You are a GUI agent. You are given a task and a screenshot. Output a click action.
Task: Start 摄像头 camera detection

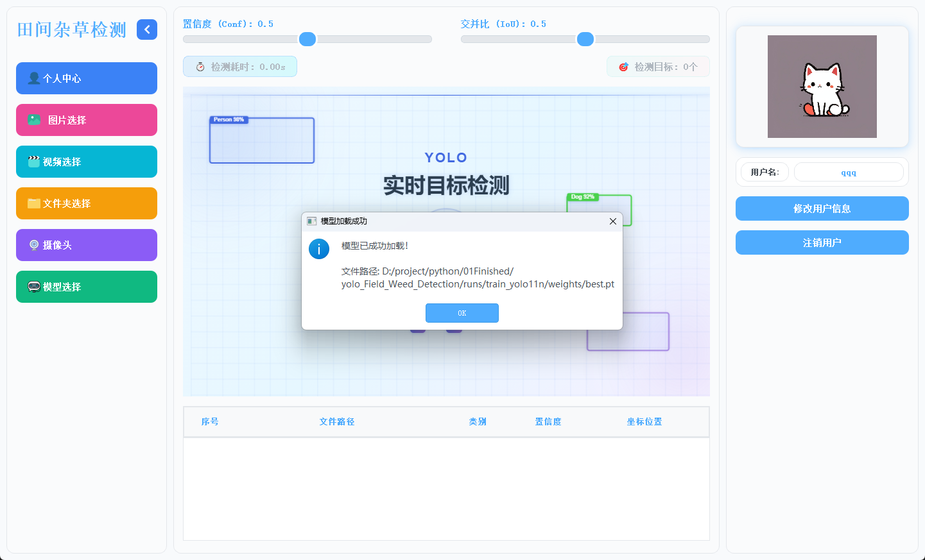(x=87, y=245)
